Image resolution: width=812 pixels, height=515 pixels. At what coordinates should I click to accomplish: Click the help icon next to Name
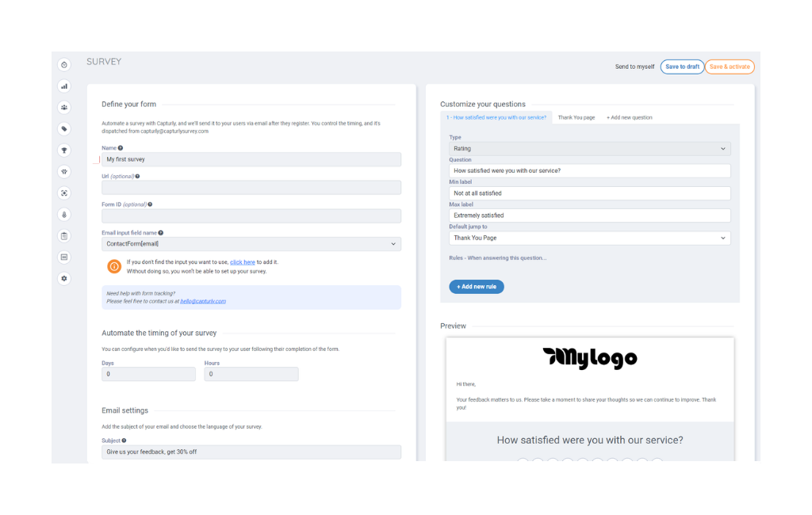click(121, 148)
